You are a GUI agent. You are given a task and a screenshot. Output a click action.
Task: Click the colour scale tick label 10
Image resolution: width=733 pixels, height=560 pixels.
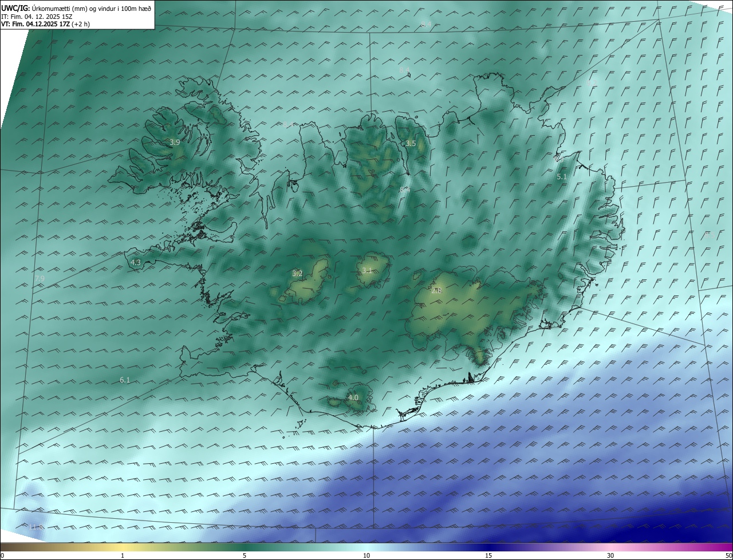click(366, 555)
